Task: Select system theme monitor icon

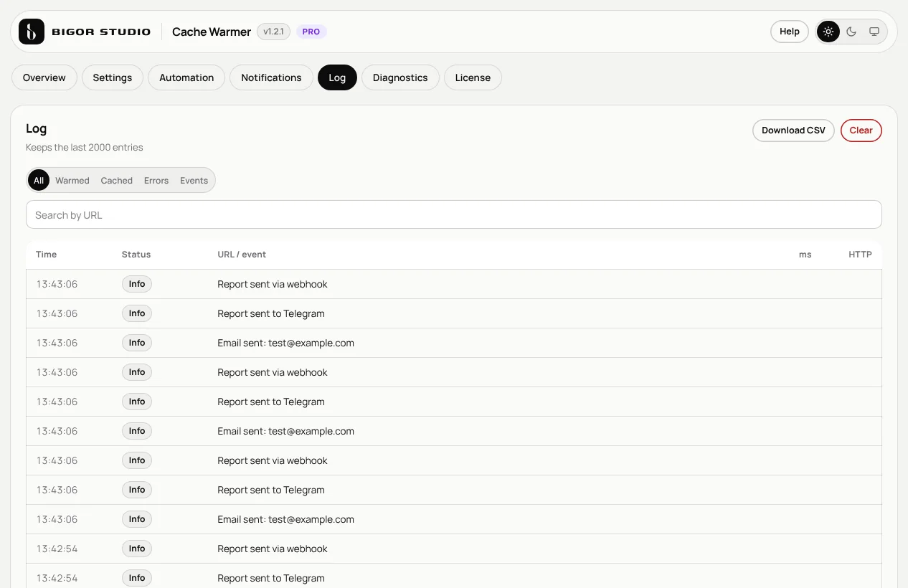Action: [874, 32]
